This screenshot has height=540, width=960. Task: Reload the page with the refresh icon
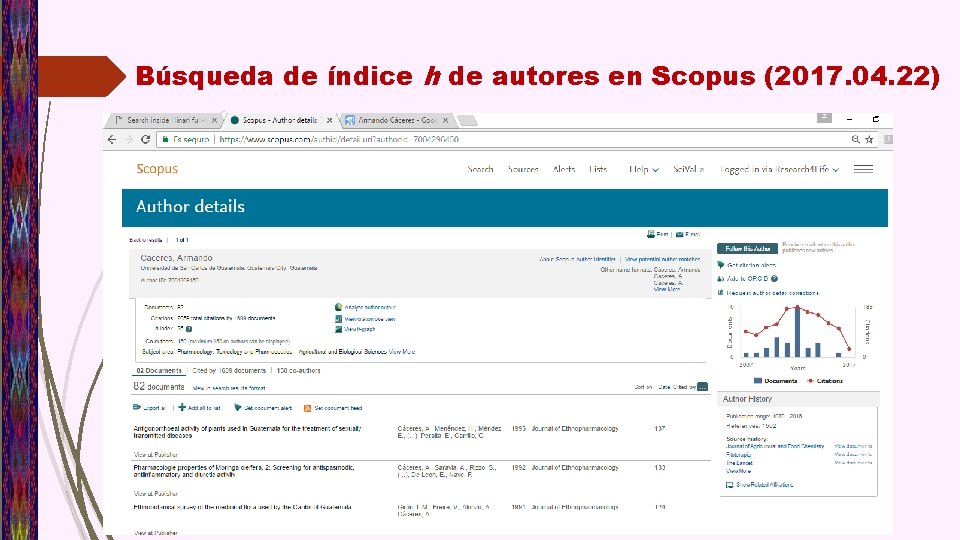[146, 140]
